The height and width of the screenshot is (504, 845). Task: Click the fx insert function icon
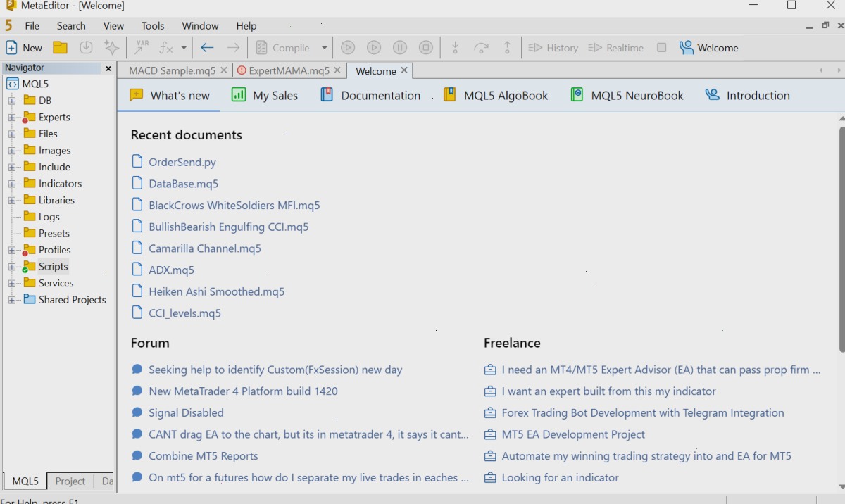click(x=166, y=48)
